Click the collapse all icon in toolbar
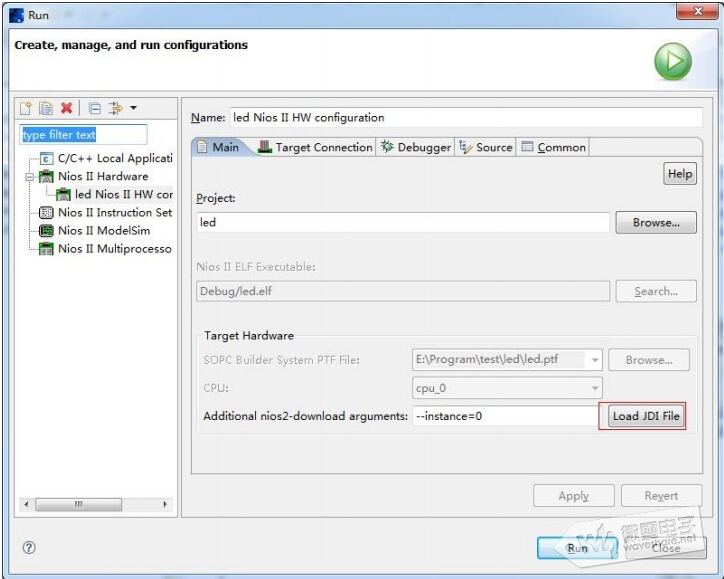 (94, 108)
